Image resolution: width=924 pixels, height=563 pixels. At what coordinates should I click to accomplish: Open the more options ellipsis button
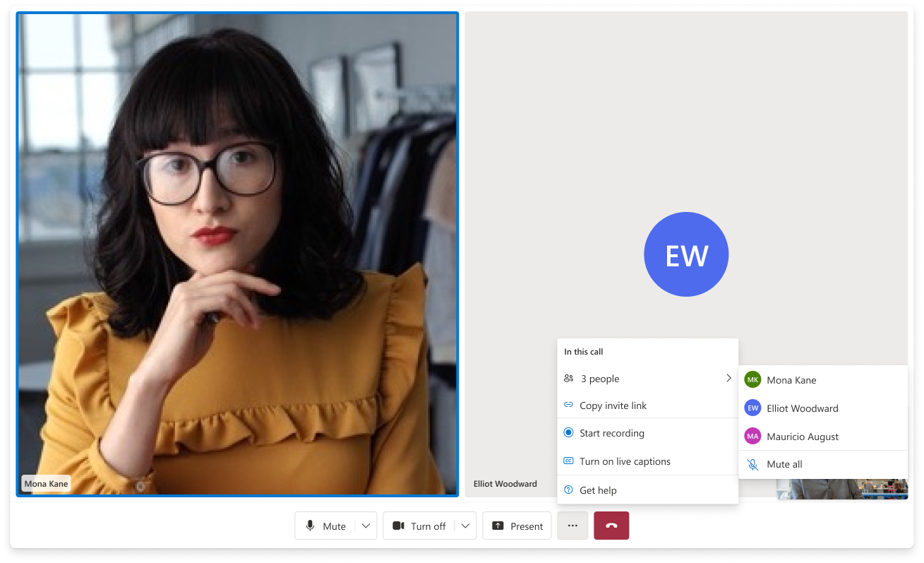(x=572, y=526)
